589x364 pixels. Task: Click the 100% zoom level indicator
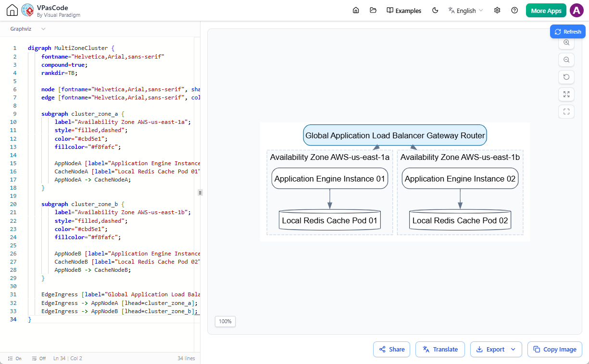[x=225, y=321]
